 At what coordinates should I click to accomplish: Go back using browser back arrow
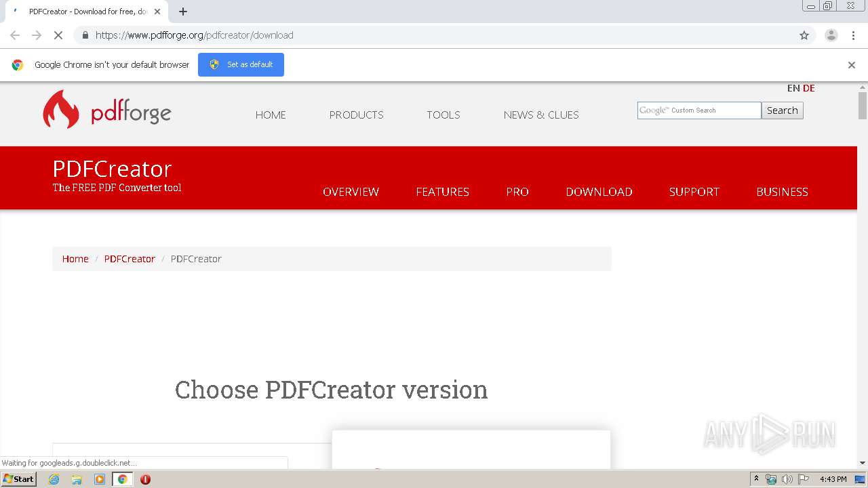click(15, 35)
